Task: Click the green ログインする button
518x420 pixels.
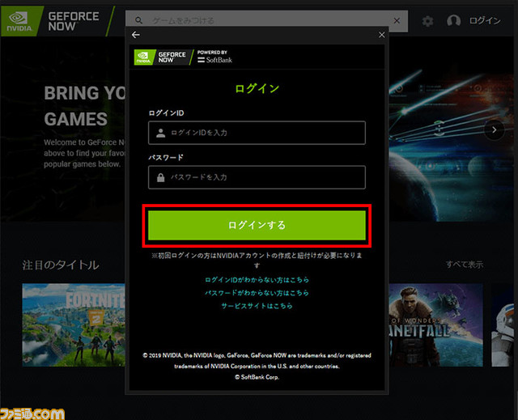Action: pos(257,225)
